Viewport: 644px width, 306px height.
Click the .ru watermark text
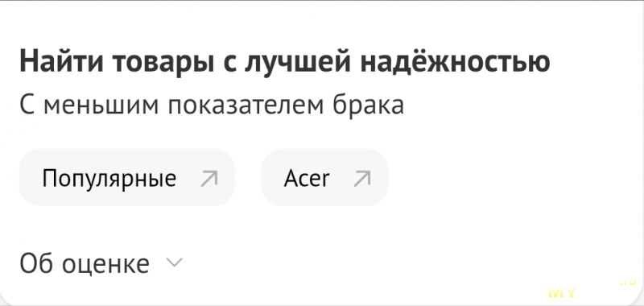click(629, 283)
